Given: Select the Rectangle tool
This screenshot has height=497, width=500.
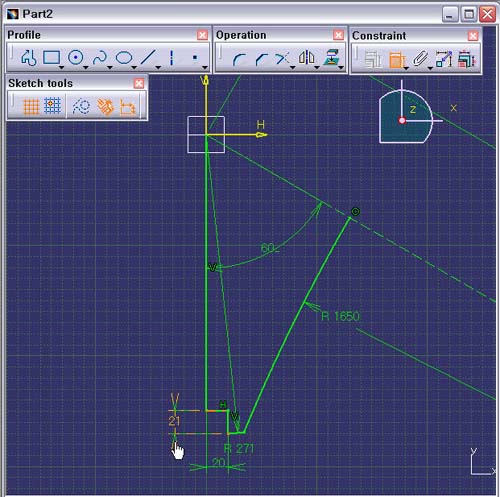Looking at the screenshot, I should tap(51, 58).
